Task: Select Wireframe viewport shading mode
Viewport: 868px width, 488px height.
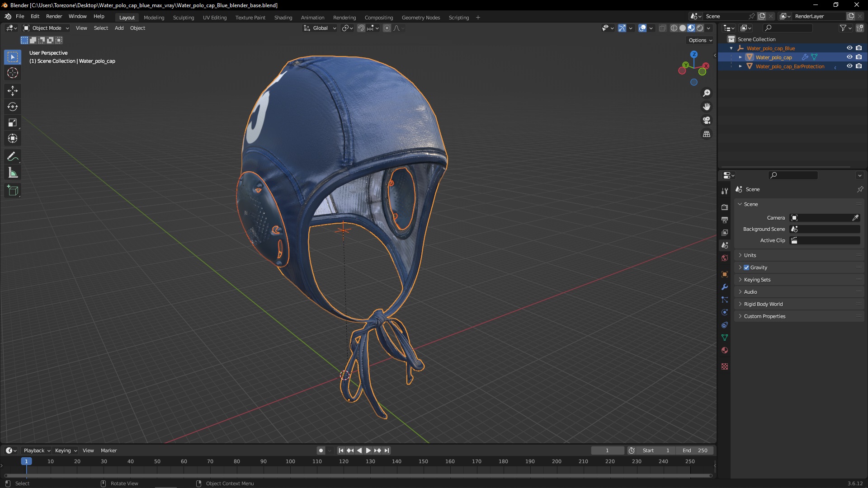Action: pos(674,28)
